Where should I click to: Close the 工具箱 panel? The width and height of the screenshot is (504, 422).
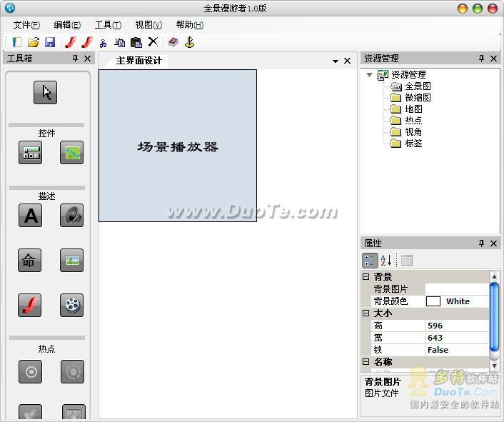click(x=87, y=59)
